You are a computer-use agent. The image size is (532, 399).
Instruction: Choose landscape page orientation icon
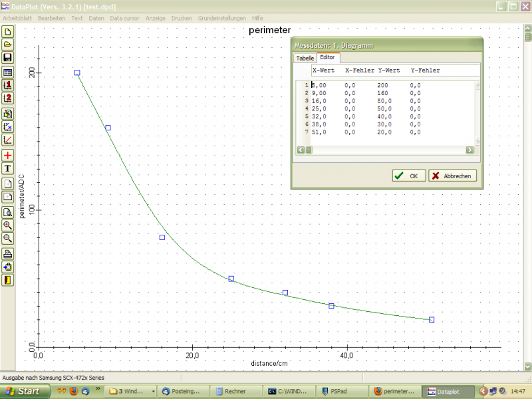click(7, 197)
